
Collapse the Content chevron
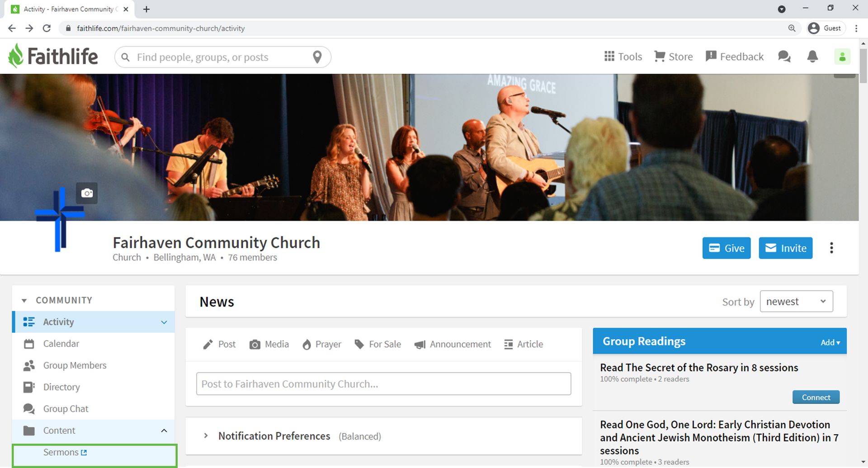point(164,430)
